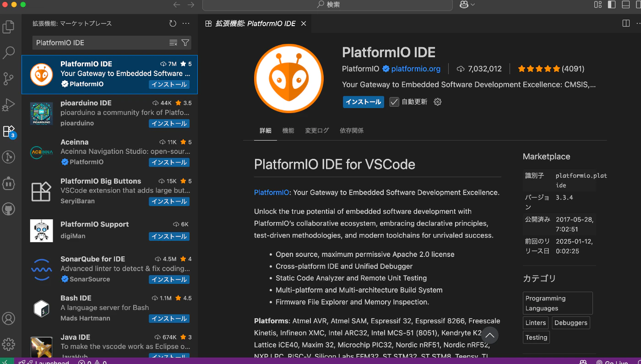Expand the Copilot dropdown chevron
641x364 pixels.
pos(473,5)
